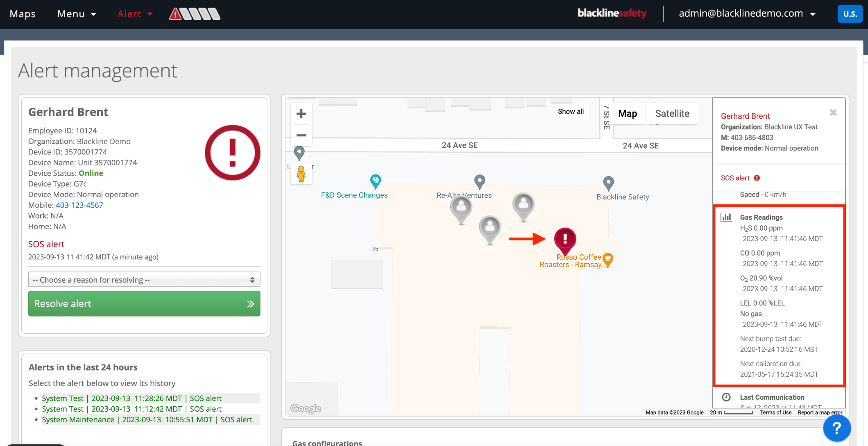Expand the Menu dropdown
Screen dimensions: 868x446
[x=77, y=14]
